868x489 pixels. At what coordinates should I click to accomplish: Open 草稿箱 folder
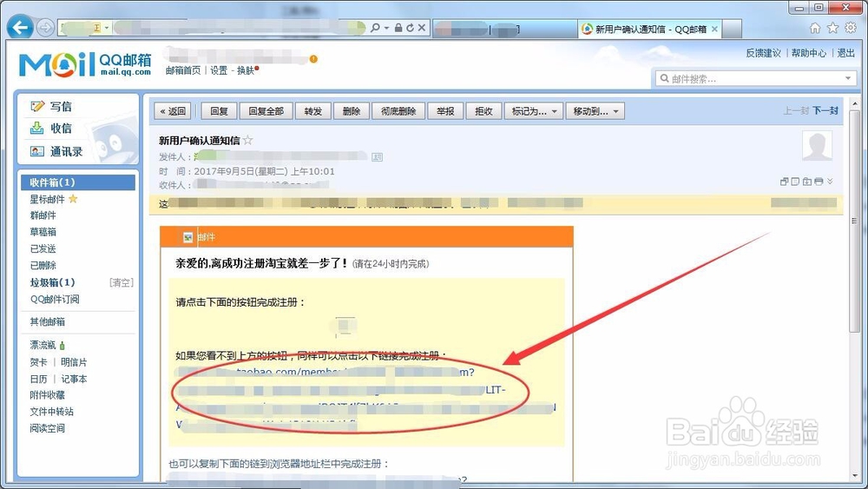(43, 232)
